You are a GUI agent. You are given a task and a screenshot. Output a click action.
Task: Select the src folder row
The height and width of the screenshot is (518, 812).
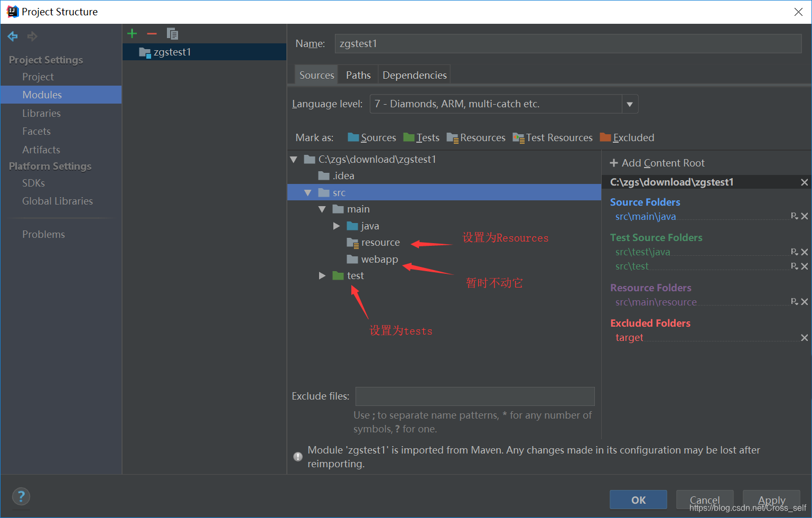click(444, 192)
